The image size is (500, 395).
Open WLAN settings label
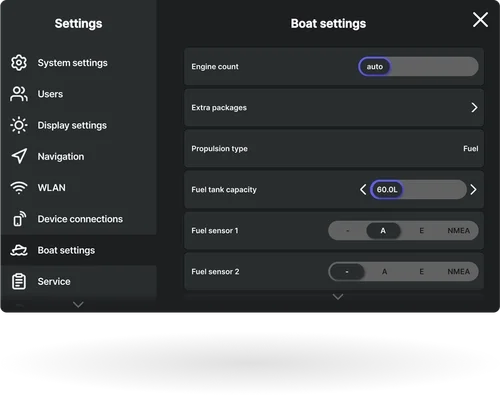point(52,188)
